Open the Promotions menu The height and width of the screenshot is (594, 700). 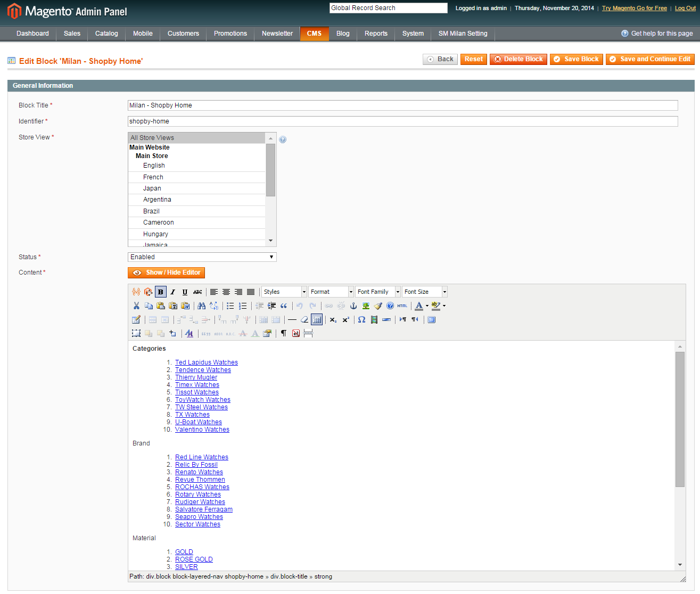tap(230, 34)
